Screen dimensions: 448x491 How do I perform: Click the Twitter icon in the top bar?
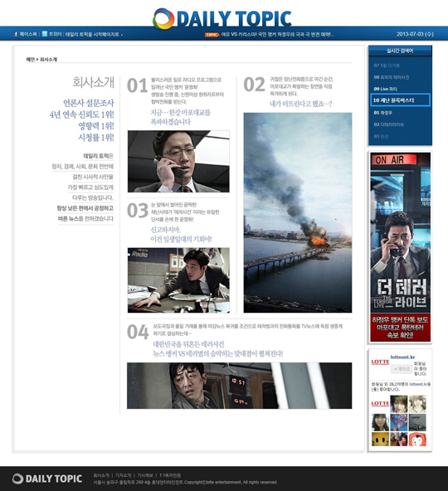pyautogui.click(x=45, y=33)
